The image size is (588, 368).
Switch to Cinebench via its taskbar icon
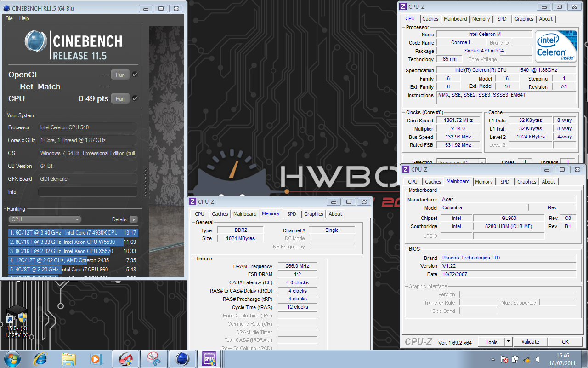(182, 359)
